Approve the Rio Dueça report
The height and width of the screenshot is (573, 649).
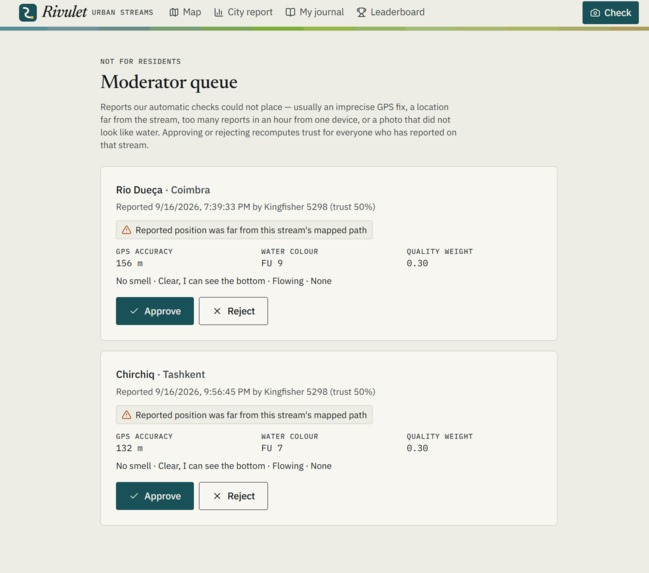(x=155, y=311)
